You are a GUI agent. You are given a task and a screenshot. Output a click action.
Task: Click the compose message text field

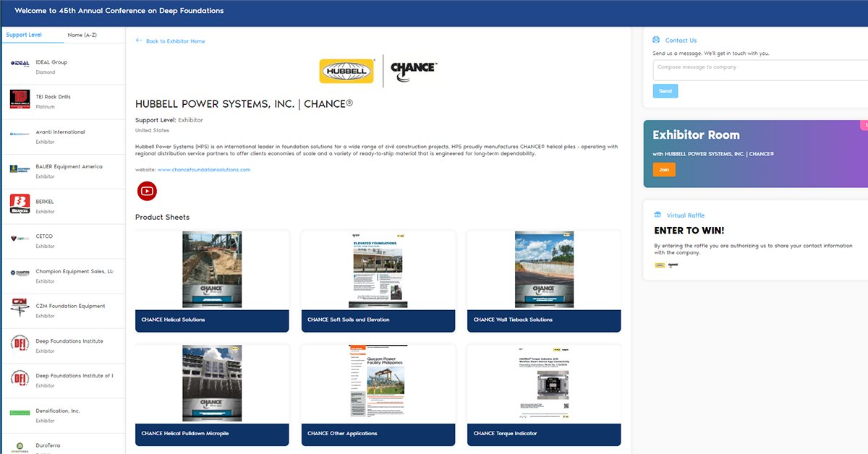click(x=760, y=70)
